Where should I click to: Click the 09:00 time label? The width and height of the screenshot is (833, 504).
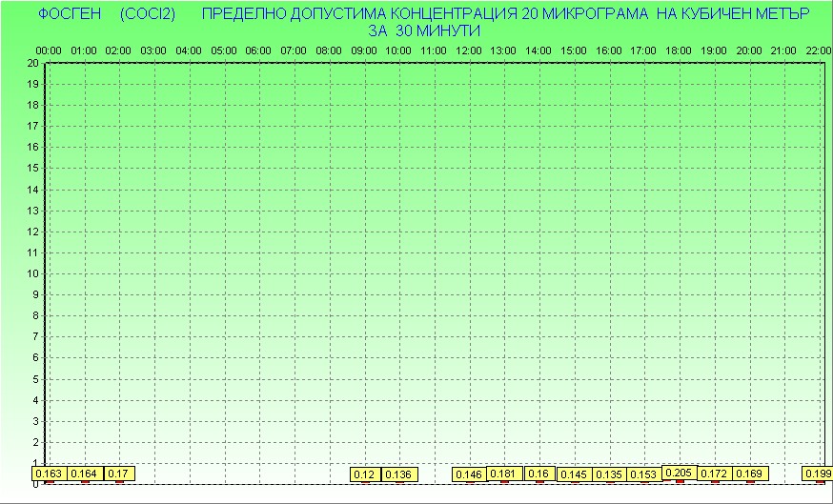[x=364, y=50]
